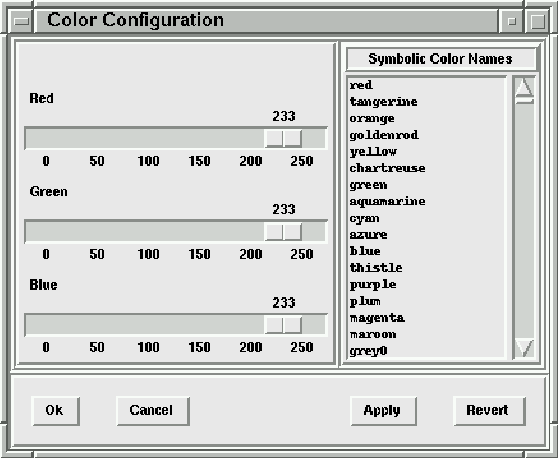Click the scrollbar down arrow

coord(524,348)
